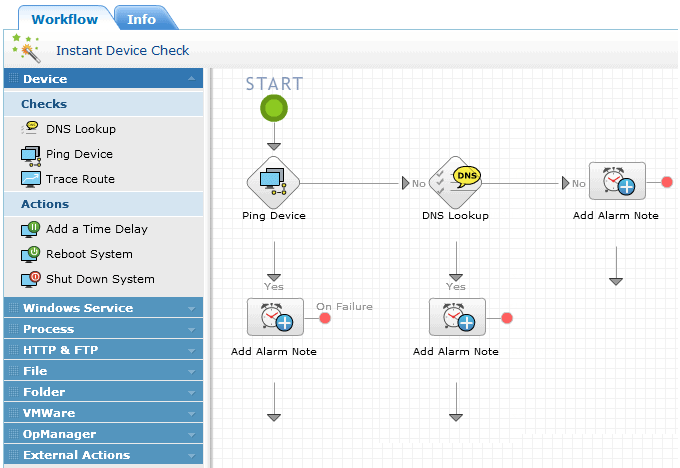Click the Shut Down System icon
The image size is (680, 468).
point(31,279)
